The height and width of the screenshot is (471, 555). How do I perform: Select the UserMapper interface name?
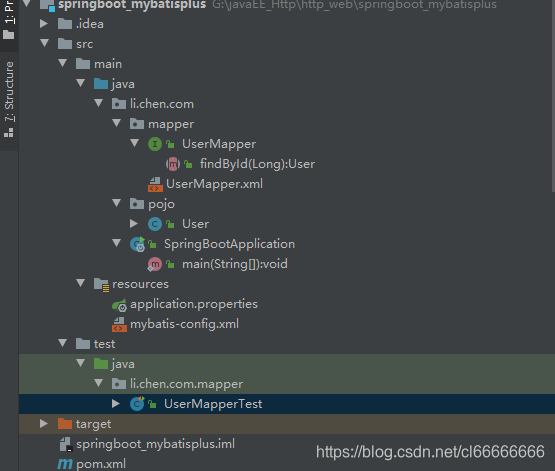[219, 144]
